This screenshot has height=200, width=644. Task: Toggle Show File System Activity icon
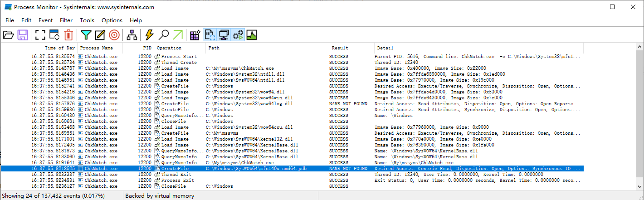point(210,35)
